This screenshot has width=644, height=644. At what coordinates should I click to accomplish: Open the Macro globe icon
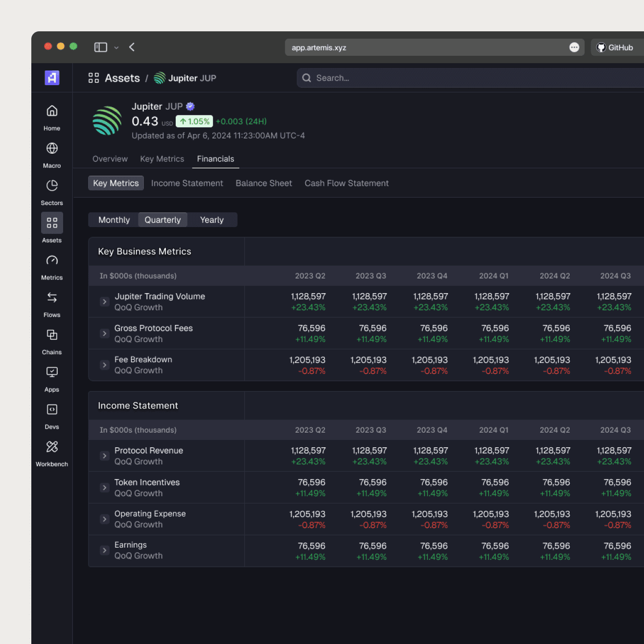coord(52,148)
